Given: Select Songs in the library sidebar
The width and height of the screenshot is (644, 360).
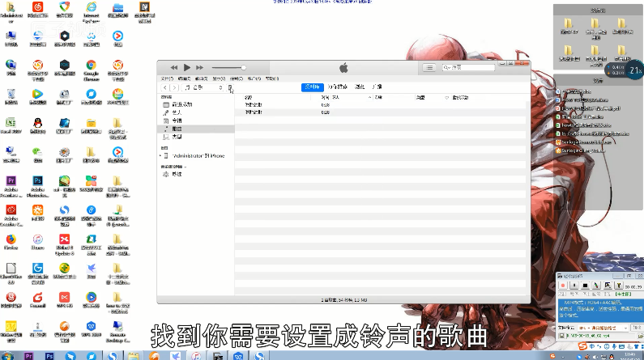Looking at the screenshot, I should tap(176, 129).
